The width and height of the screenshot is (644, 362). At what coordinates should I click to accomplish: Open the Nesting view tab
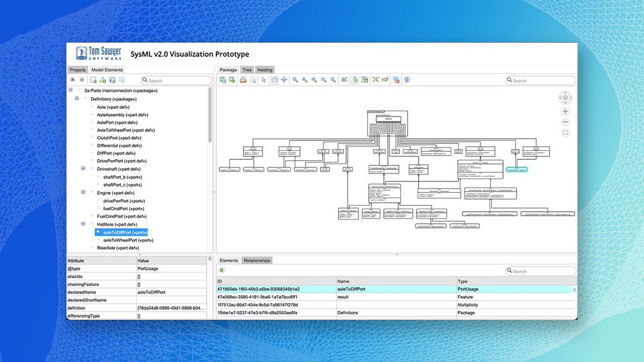[x=265, y=70]
